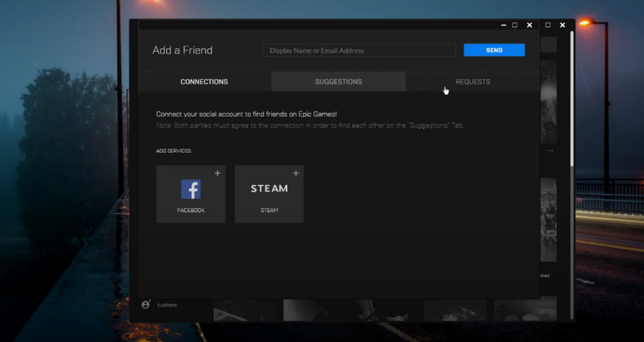Screen dimensions: 644x342
Task: Switch to the Connections tab
Action: tap(204, 82)
